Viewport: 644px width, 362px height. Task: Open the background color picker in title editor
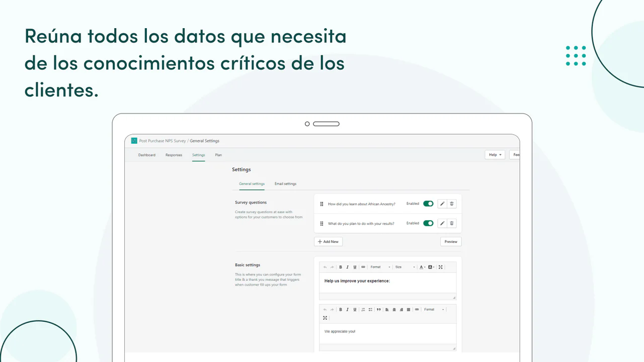pyautogui.click(x=431, y=267)
